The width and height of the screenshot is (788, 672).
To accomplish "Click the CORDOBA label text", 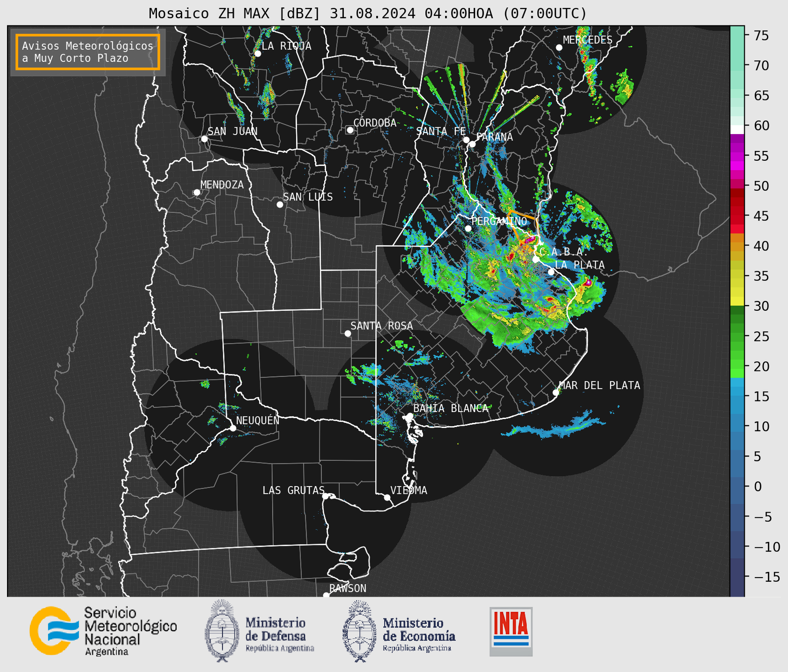I will tap(375, 123).
